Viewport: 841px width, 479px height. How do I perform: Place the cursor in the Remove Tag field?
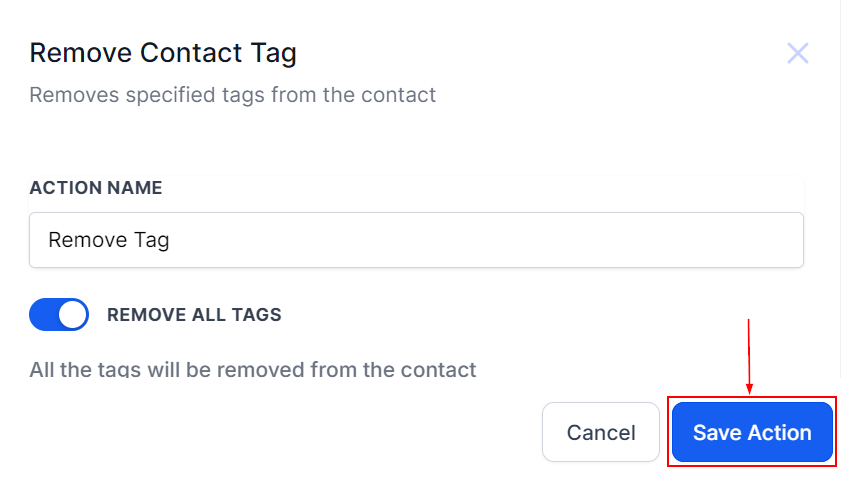tap(416, 240)
